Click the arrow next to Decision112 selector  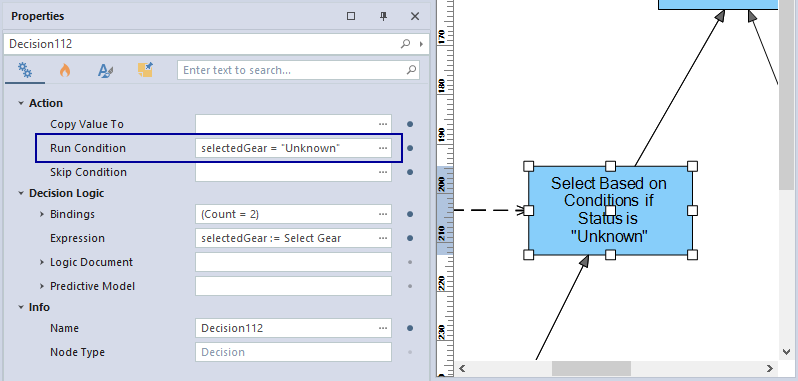[421, 44]
